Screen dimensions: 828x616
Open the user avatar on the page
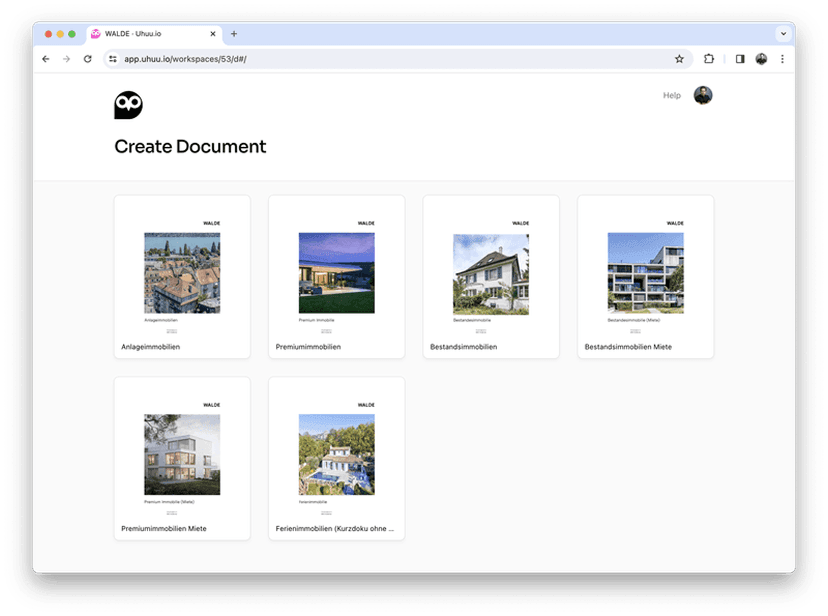(703, 96)
